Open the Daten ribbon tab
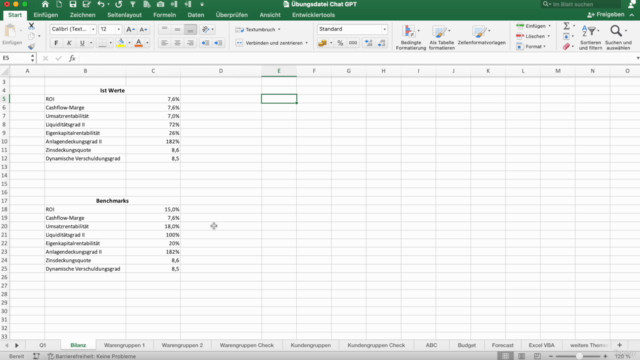This screenshot has height=360, width=640. pyautogui.click(x=196, y=15)
